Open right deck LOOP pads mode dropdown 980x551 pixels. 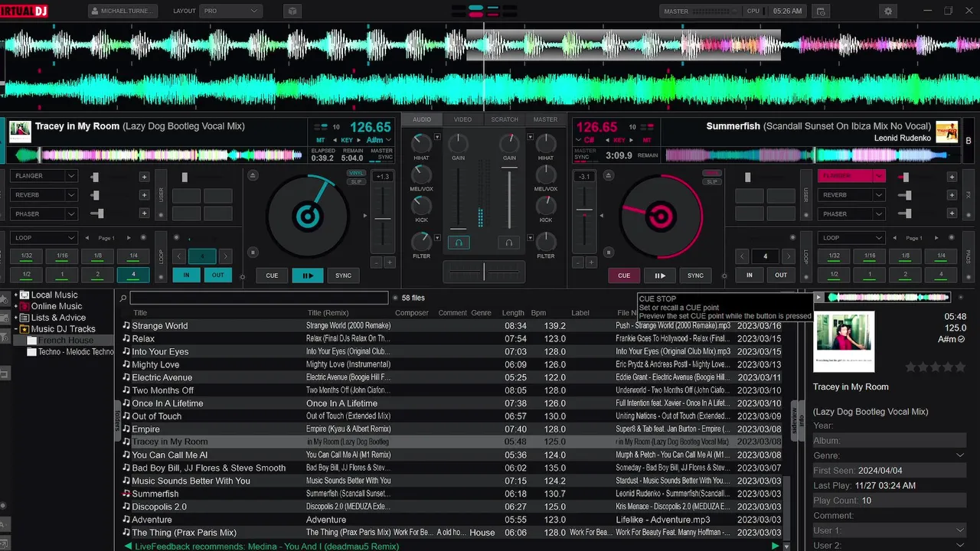851,238
